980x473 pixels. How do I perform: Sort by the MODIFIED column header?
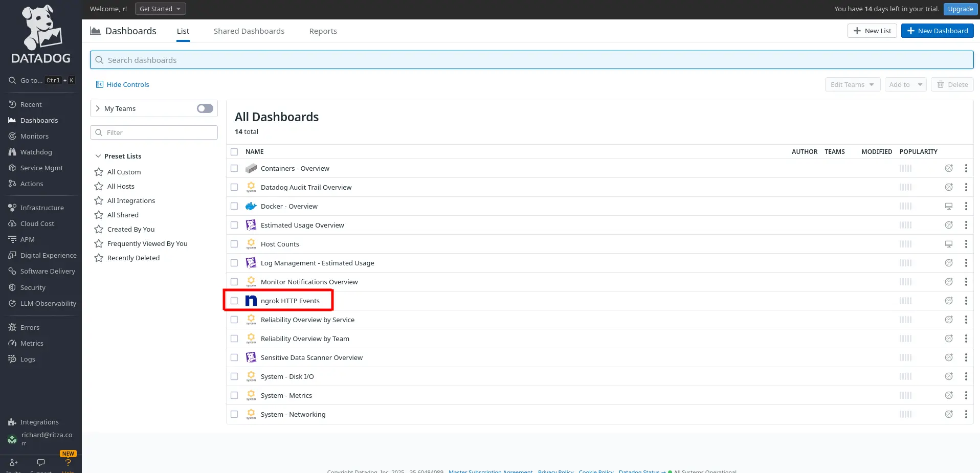[x=877, y=152]
